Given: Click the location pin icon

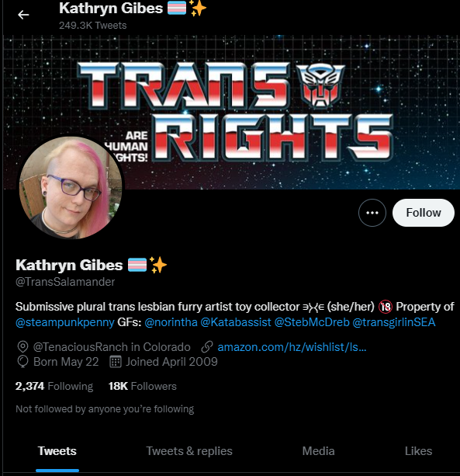Looking at the screenshot, I should coord(22,347).
